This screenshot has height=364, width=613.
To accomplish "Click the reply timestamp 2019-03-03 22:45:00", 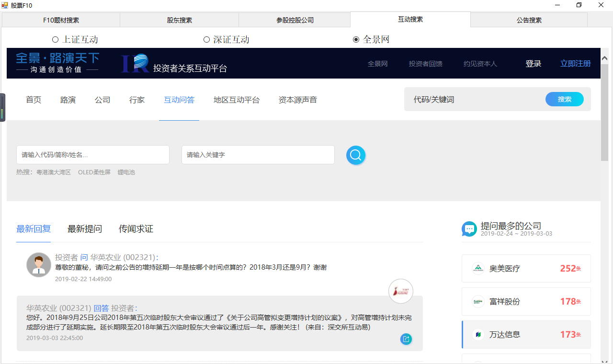I will coord(55,338).
